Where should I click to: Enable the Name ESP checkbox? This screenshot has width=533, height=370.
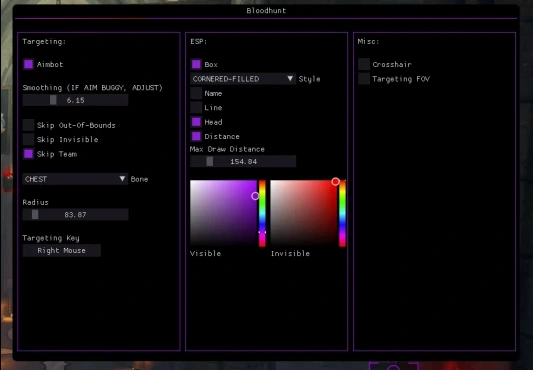(196, 93)
